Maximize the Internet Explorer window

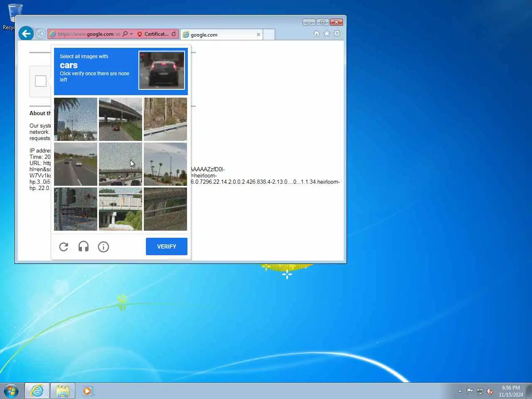pyautogui.click(x=323, y=22)
